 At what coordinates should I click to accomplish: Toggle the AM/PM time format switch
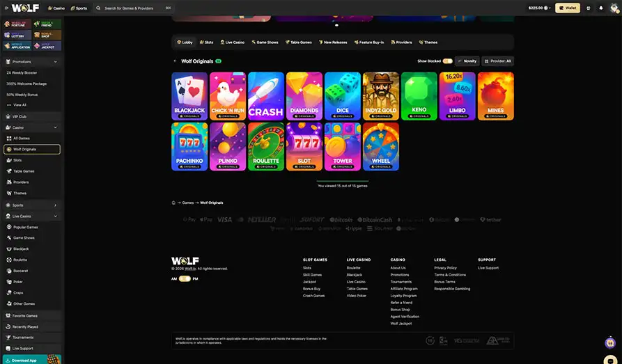[185, 279]
